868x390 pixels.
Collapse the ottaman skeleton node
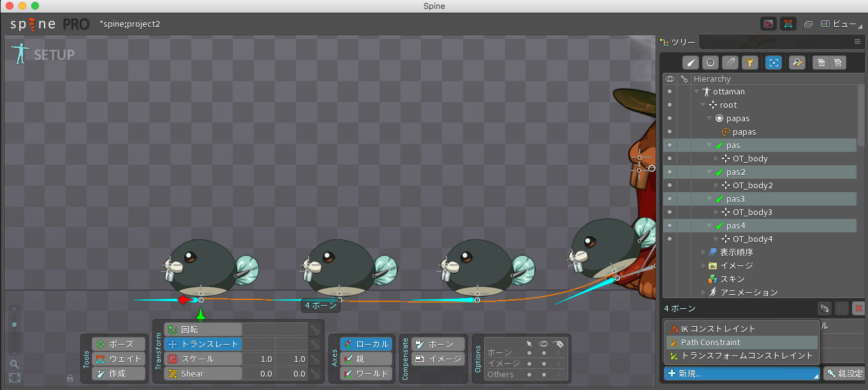tap(697, 92)
